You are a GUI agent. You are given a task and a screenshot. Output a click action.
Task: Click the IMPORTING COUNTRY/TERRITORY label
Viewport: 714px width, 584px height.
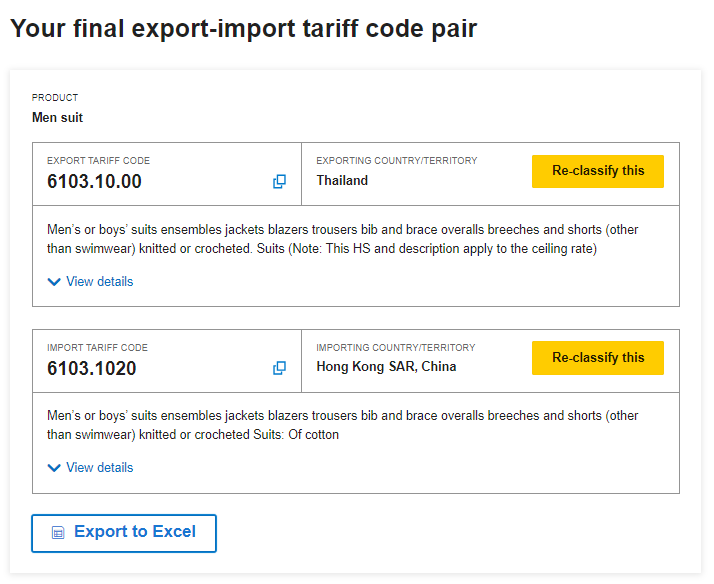coord(395,348)
